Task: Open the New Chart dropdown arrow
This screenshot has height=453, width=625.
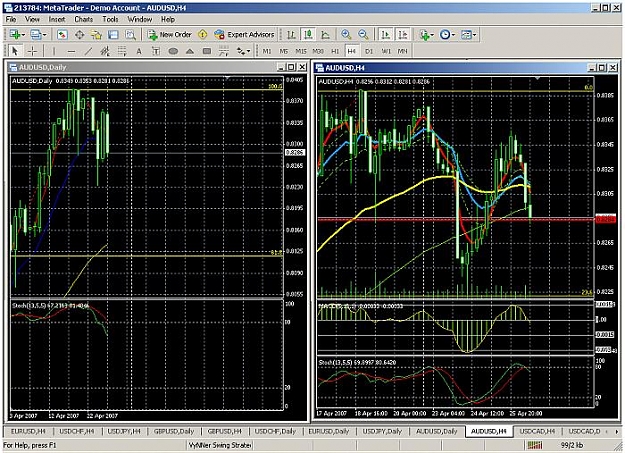Action: [x=24, y=35]
